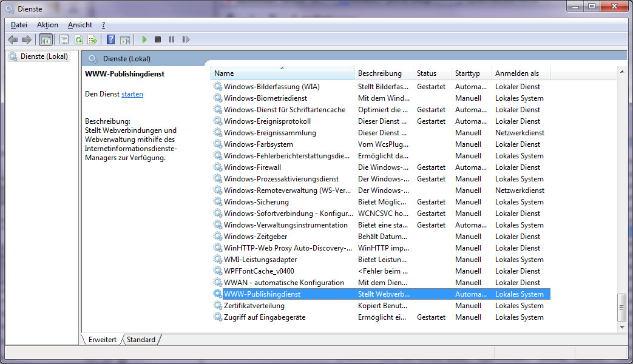Select the Windows-Firewall service row

click(252, 167)
